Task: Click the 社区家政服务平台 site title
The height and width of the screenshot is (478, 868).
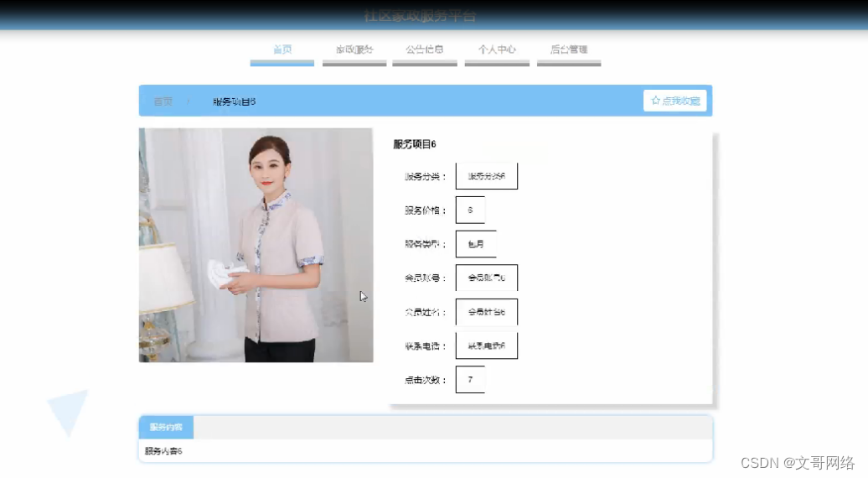Action: (420, 15)
